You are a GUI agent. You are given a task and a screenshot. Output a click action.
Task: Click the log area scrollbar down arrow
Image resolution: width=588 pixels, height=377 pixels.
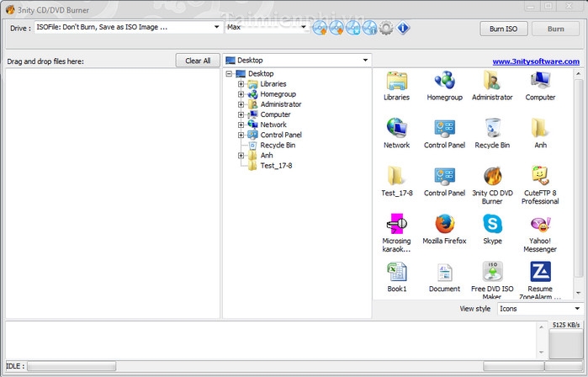(541, 352)
